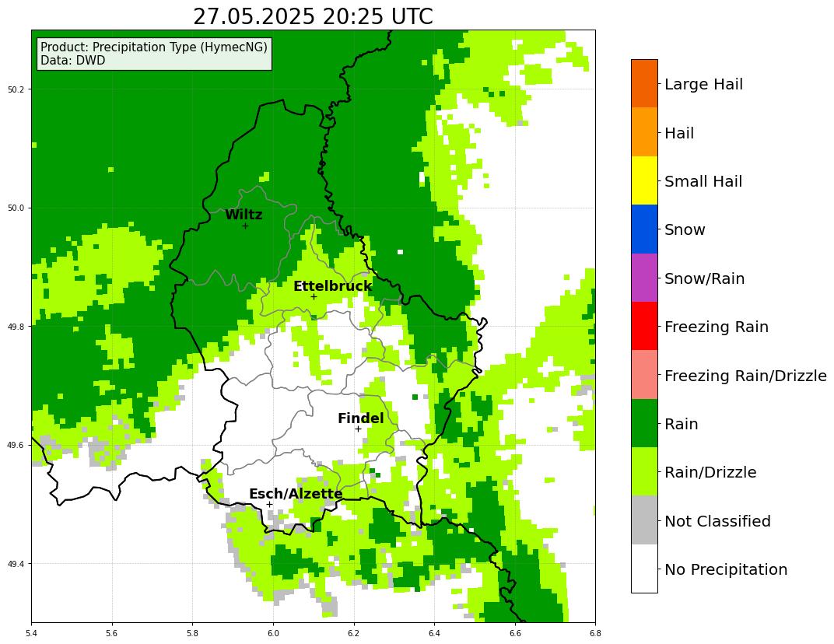Image resolution: width=834 pixels, height=644 pixels.
Task: Click the Wiltz map label
Action: [x=244, y=215]
